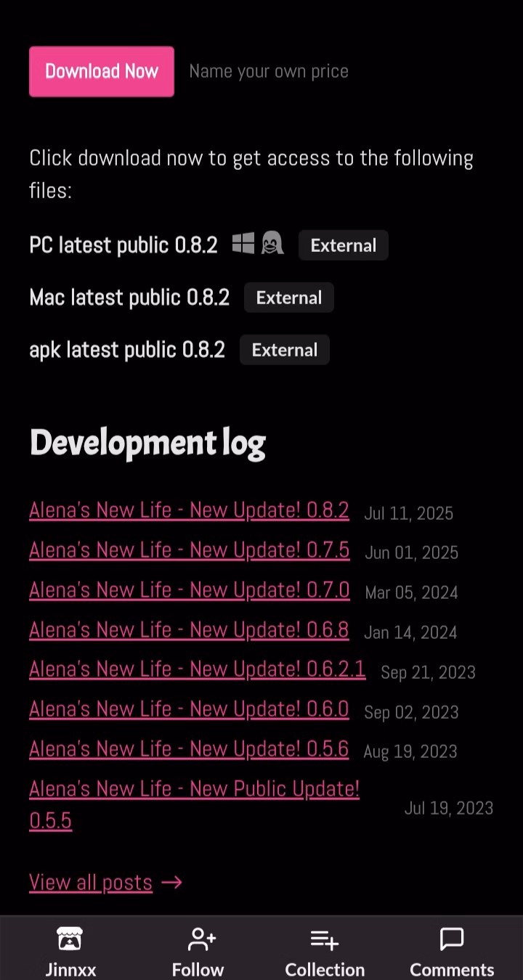The height and width of the screenshot is (980, 523).
Task: Tap the add to Collection icon
Action: click(324, 939)
